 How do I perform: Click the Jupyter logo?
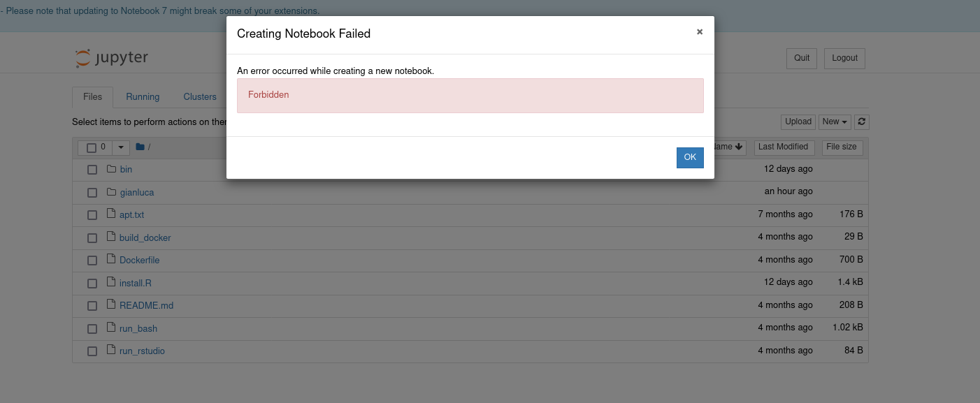(110, 59)
